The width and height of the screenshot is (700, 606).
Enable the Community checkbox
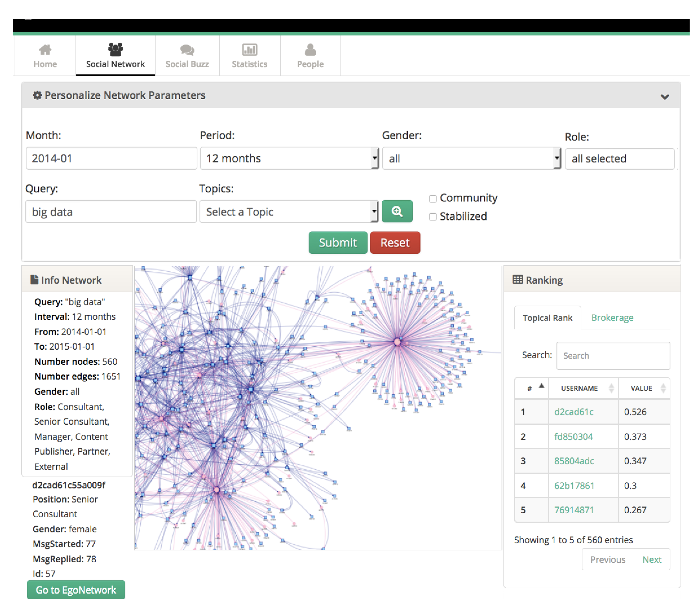(433, 198)
